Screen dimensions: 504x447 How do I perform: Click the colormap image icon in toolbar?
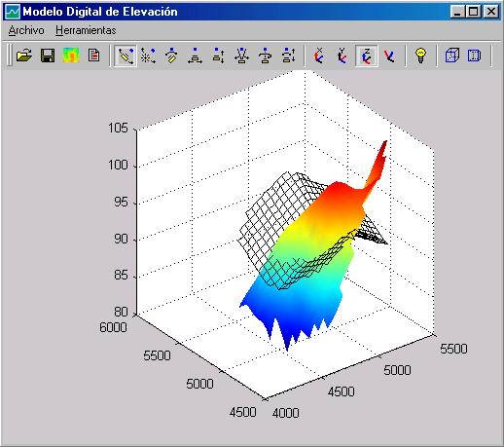(71, 56)
